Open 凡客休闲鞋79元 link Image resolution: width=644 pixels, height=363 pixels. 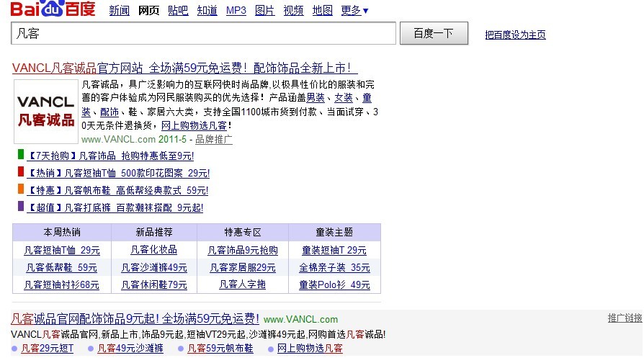[x=154, y=285]
